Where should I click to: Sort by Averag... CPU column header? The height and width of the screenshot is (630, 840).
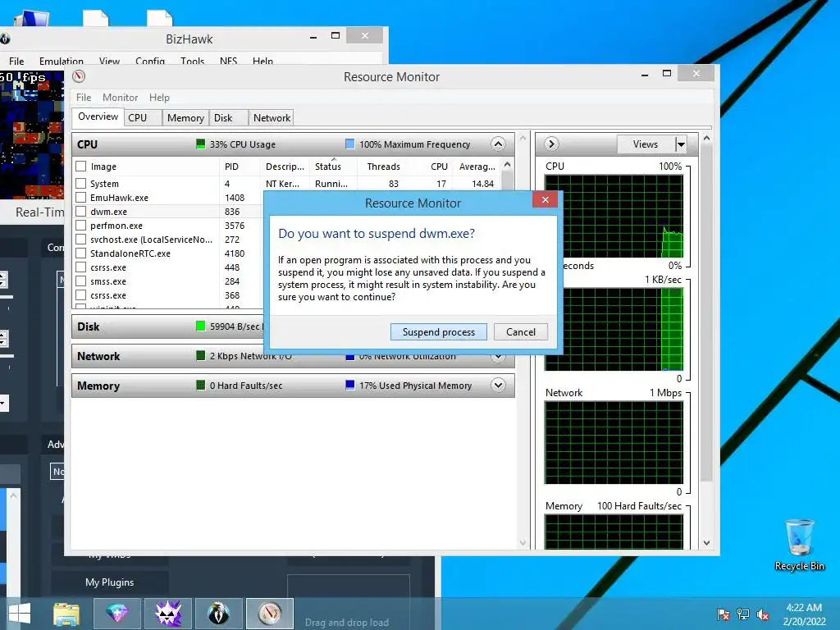click(477, 167)
